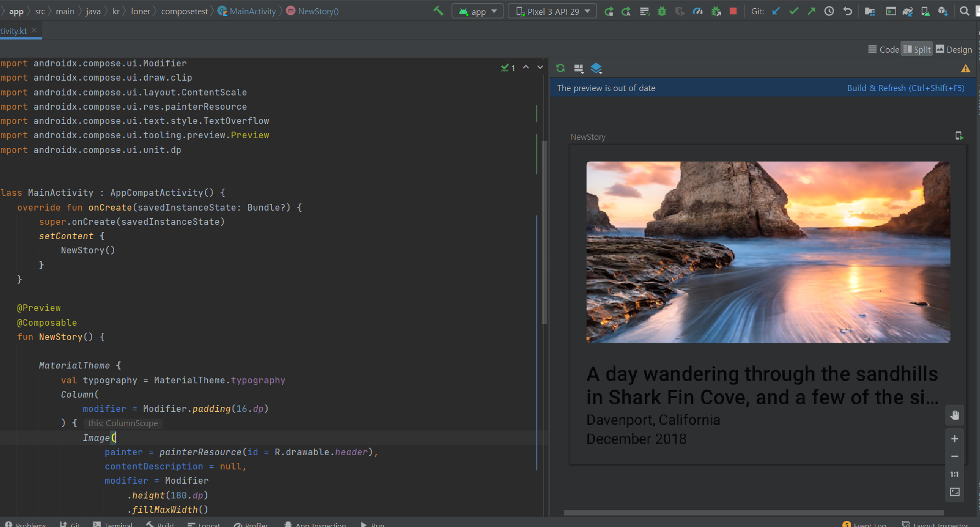Zoom preview to fit screen icon
The height and width of the screenshot is (527, 980).
click(x=955, y=492)
